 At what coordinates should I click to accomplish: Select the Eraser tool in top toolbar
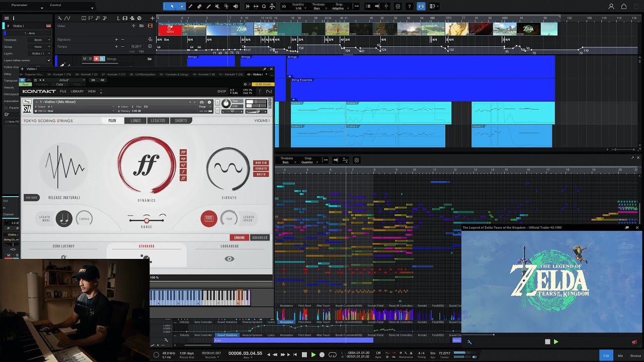(199, 7)
